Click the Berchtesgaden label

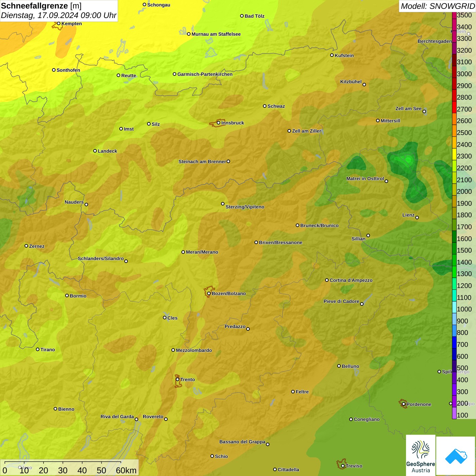pos(435,41)
